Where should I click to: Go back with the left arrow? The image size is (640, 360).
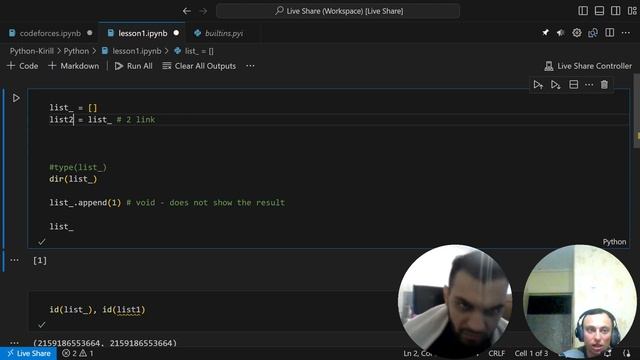click(187, 11)
